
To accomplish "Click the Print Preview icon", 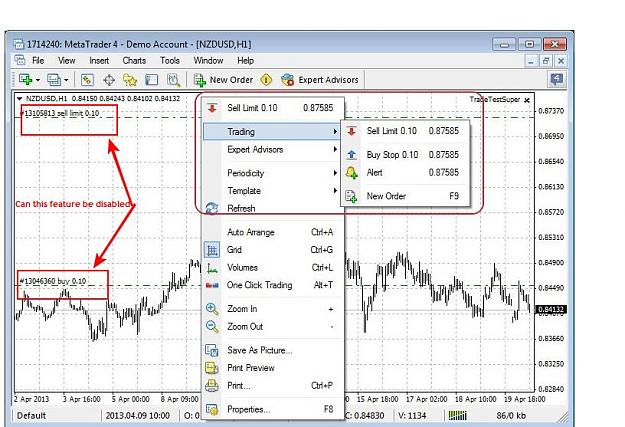I will click(x=212, y=368).
